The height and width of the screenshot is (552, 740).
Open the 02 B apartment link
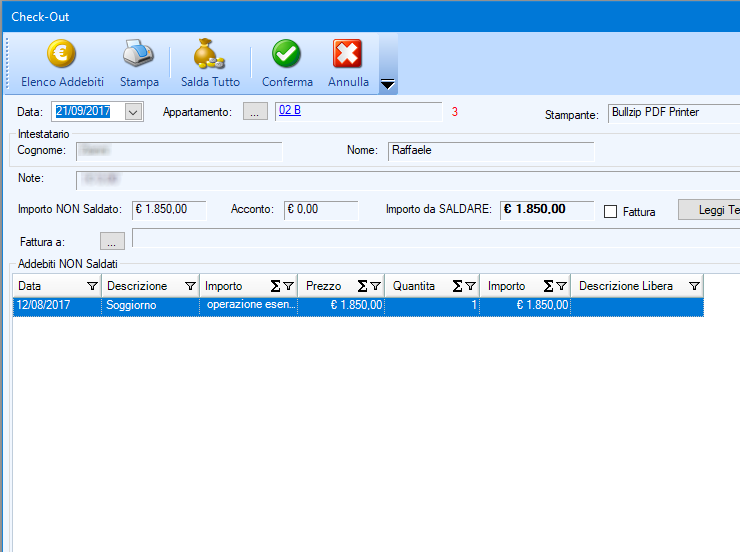290,111
